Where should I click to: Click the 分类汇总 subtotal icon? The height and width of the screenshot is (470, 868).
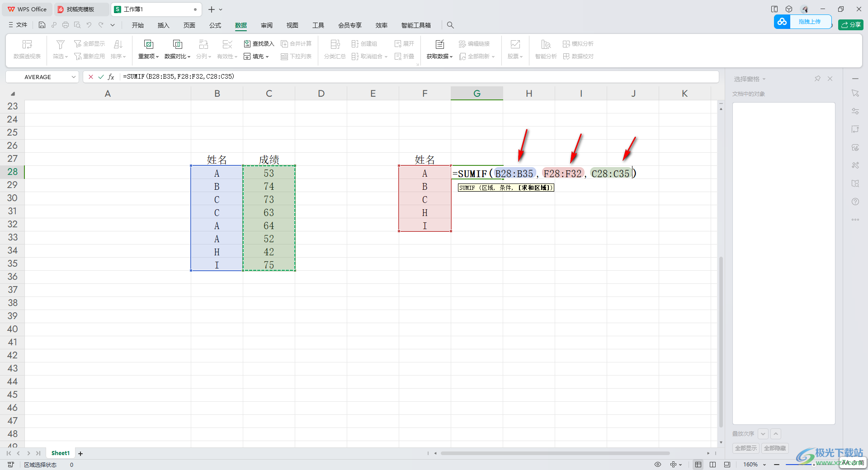point(335,44)
